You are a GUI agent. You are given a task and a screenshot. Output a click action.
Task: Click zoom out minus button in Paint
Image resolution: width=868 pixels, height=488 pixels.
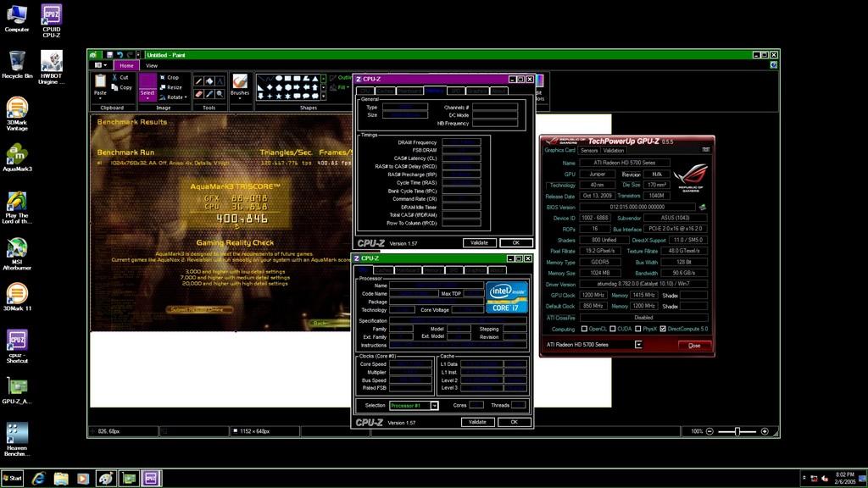click(709, 431)
